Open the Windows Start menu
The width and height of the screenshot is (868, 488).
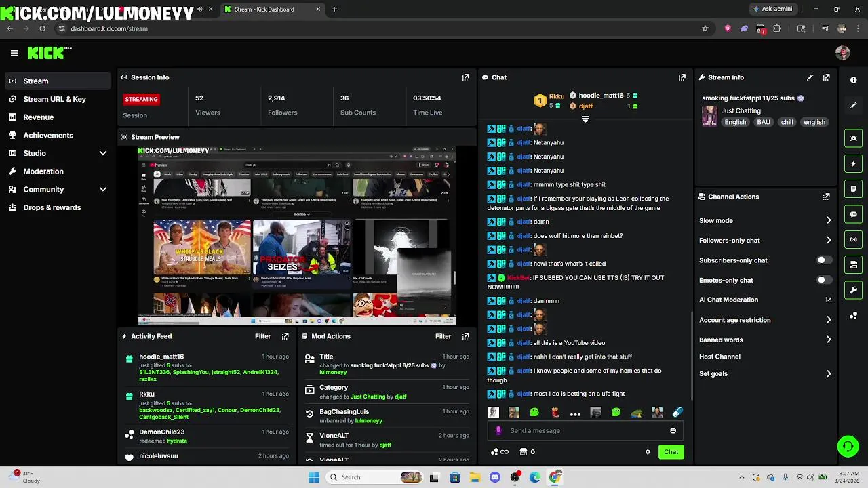coord(314,477)
